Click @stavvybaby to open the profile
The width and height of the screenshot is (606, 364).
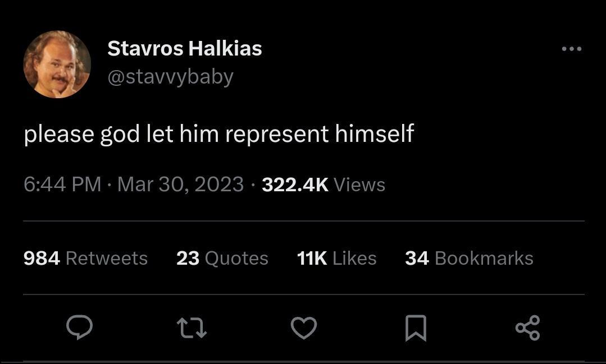171,77
